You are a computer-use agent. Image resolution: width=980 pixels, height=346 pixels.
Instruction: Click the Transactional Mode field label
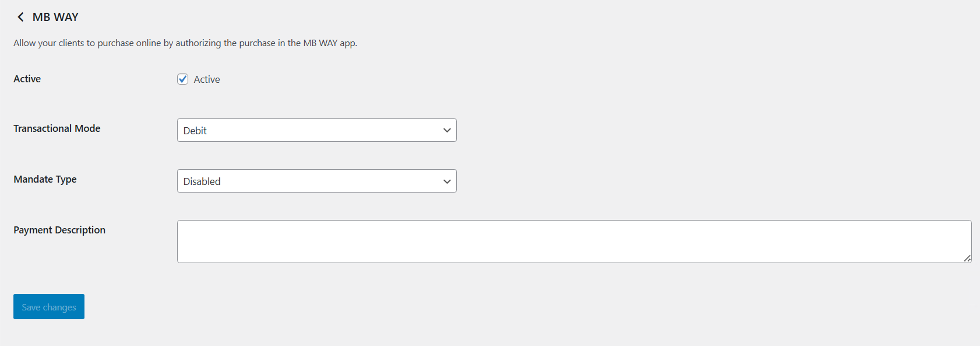[57, 128]
